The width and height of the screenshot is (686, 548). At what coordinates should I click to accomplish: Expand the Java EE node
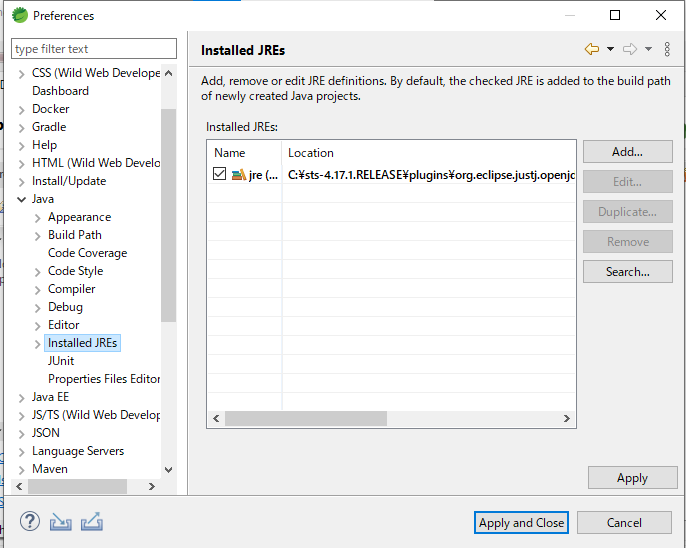point(21,398)
